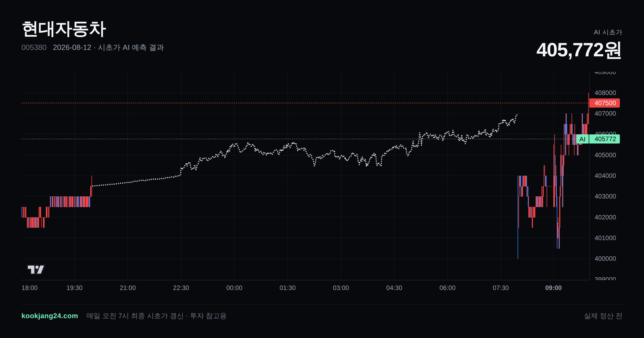Viewport: 644px width, 338px height.
Task: Click the 현대자동차 stock title
Action: tap(64, 29)
